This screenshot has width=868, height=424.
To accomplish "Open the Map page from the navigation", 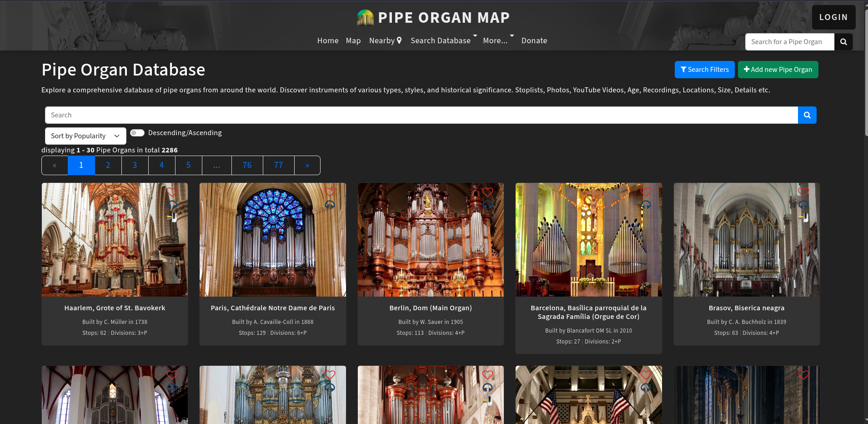I will click(x=353, y=40).
